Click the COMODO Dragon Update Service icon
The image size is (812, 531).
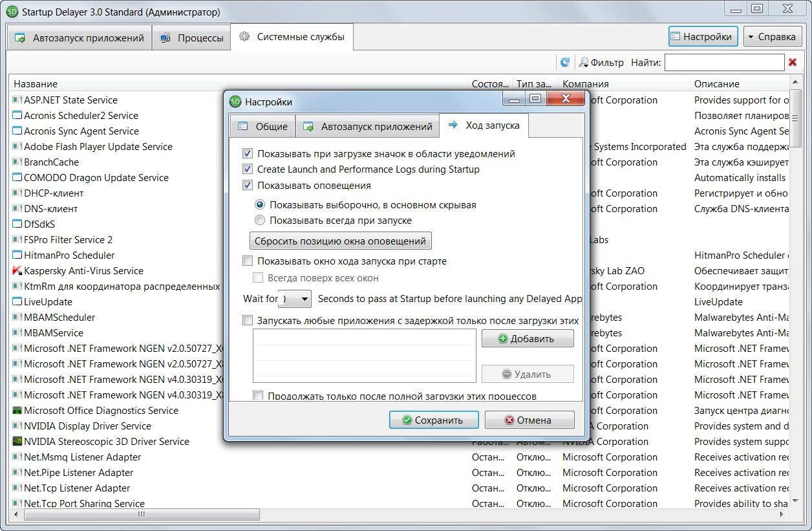17,178
